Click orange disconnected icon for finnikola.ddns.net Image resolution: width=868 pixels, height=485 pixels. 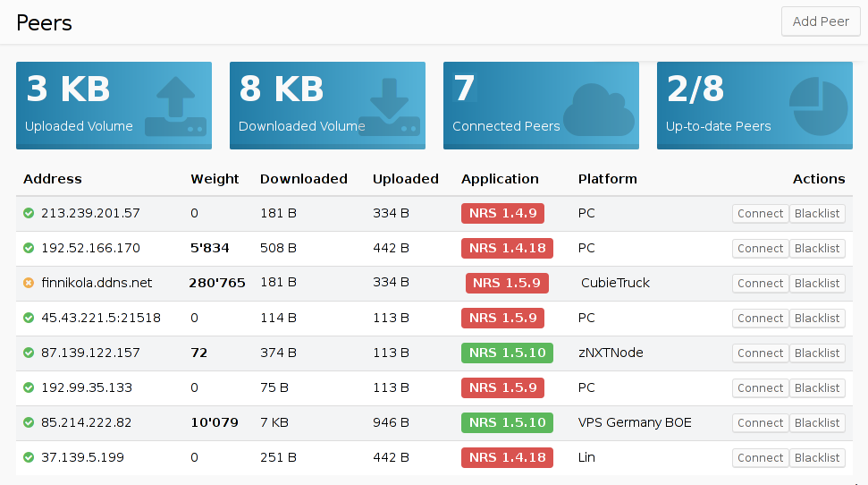pos(29,283)
